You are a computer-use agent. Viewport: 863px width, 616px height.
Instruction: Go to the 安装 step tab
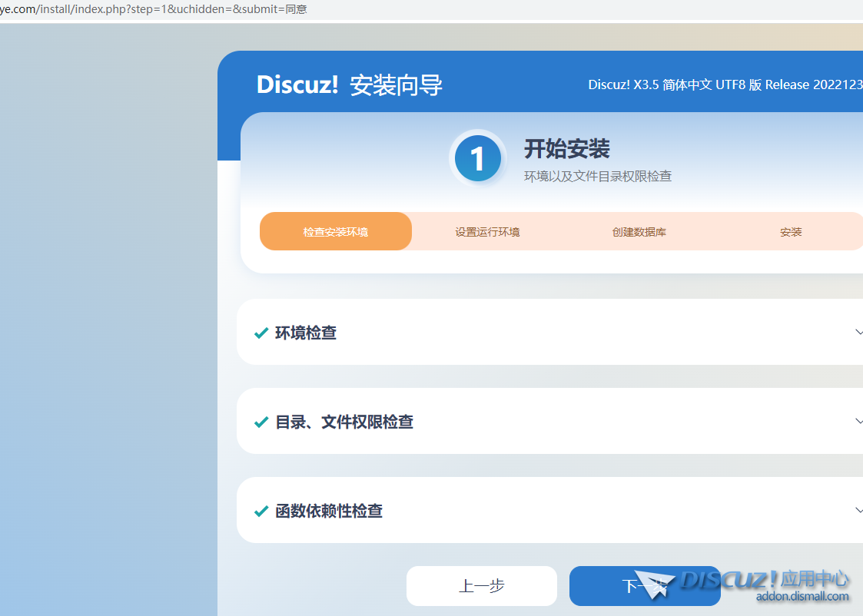tap(791, 231)
